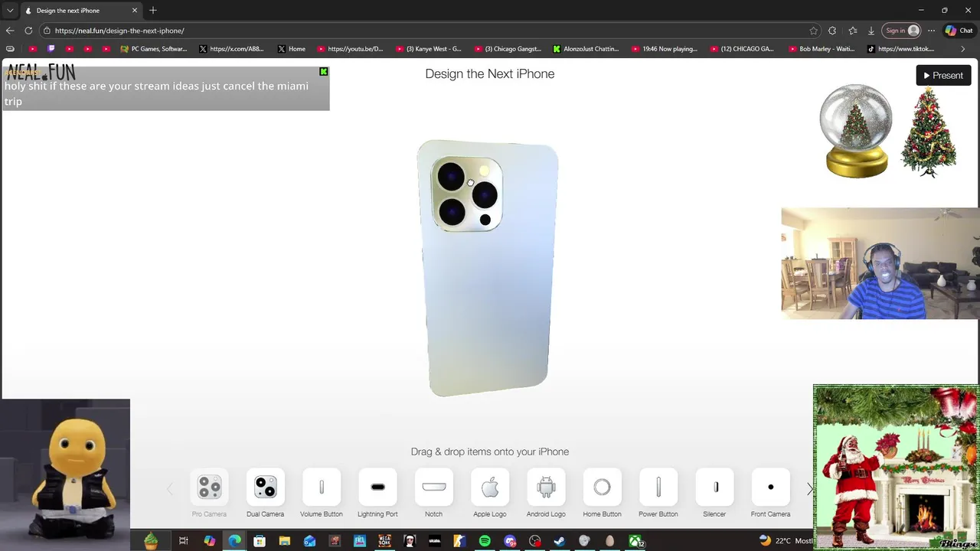The height and width of the screenshot is (551, 980).
Task: Open the Home bookmark
Action: [292, 49]
